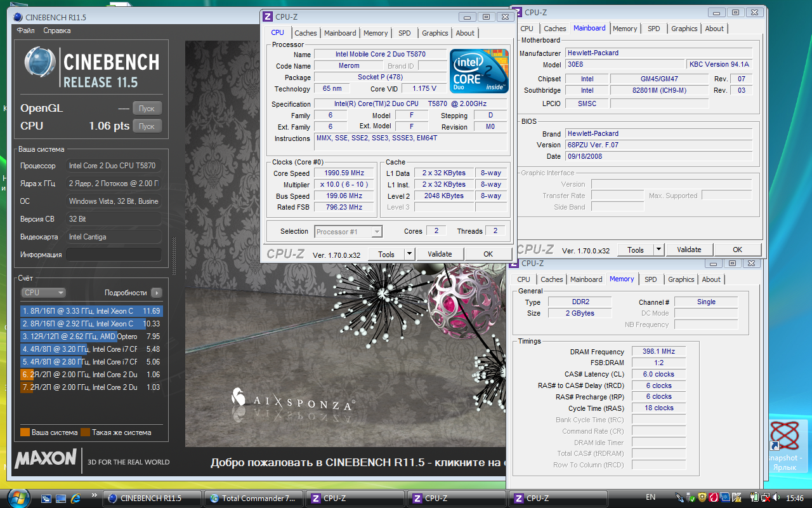Open the Файл menu in Cinebench

click(x=26, y=30)
